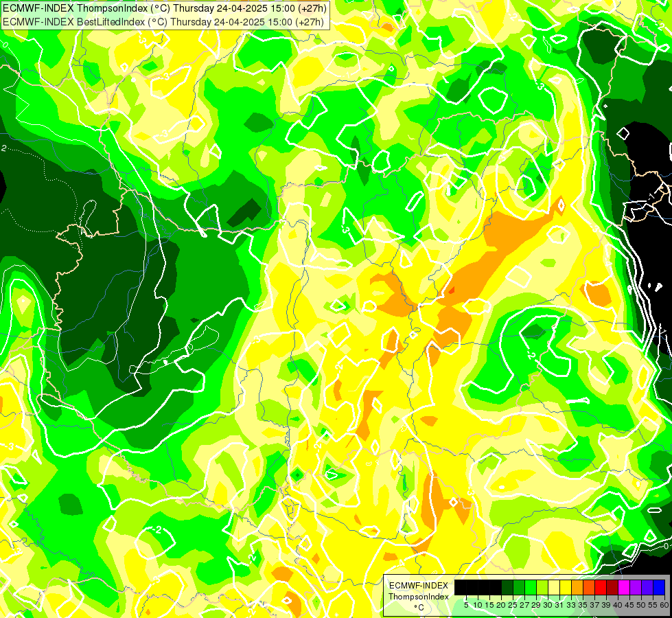Click the 'ThompsonIndex' legend label
The image size is (672, 618).
point(419,597)
